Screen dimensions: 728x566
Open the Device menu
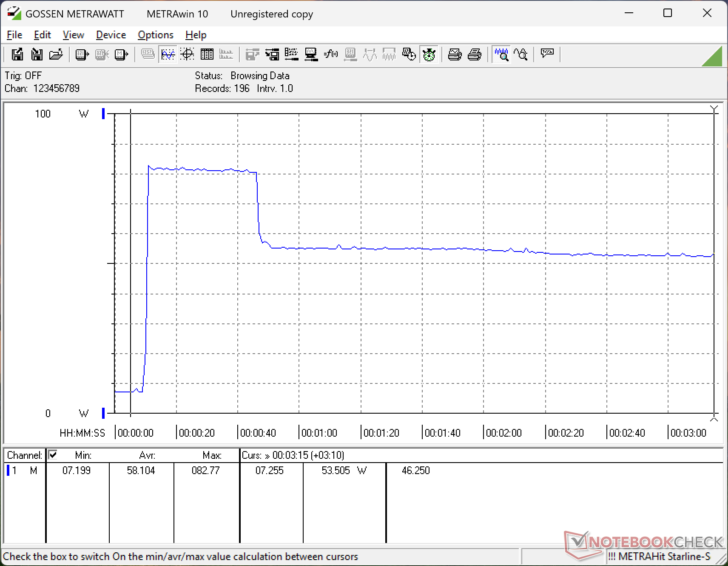click(111, 35)
